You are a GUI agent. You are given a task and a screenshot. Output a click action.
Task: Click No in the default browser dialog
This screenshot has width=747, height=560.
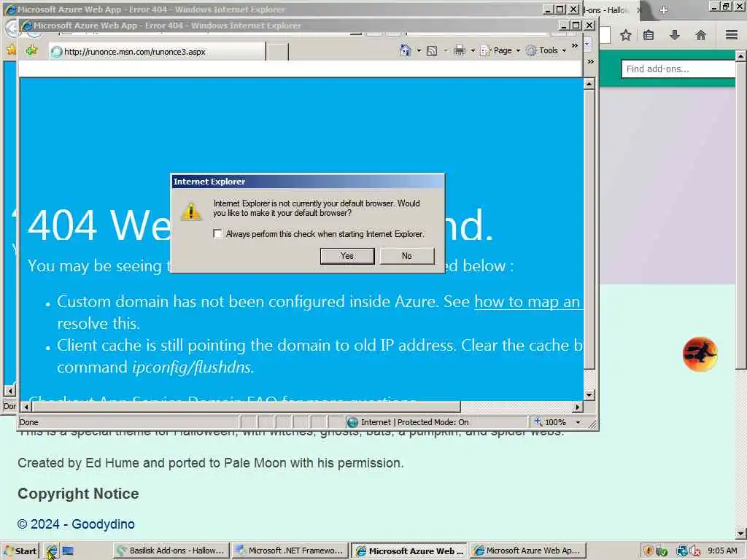(x=407, y=256)
